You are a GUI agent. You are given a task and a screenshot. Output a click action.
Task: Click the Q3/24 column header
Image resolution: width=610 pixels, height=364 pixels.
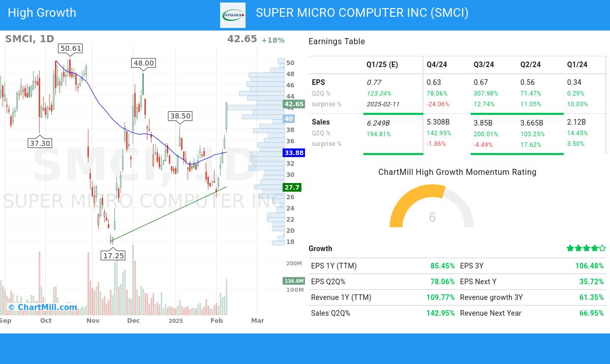484,65
